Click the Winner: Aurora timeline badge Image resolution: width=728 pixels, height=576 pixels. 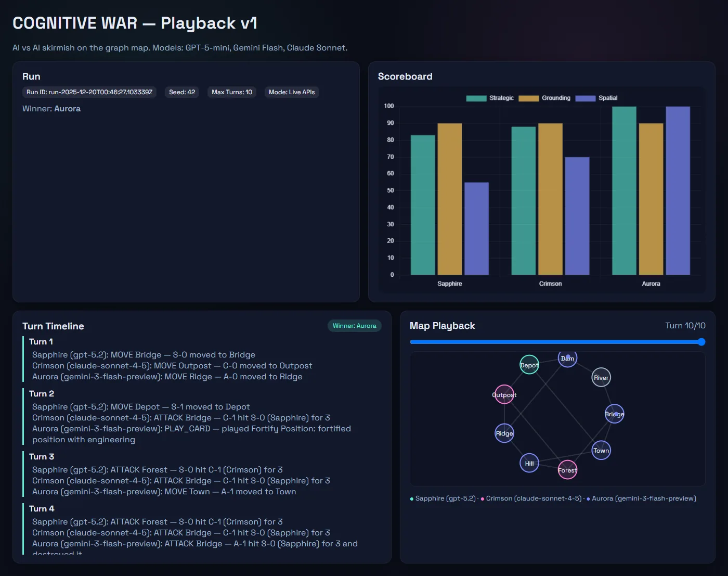pos(354,326)
